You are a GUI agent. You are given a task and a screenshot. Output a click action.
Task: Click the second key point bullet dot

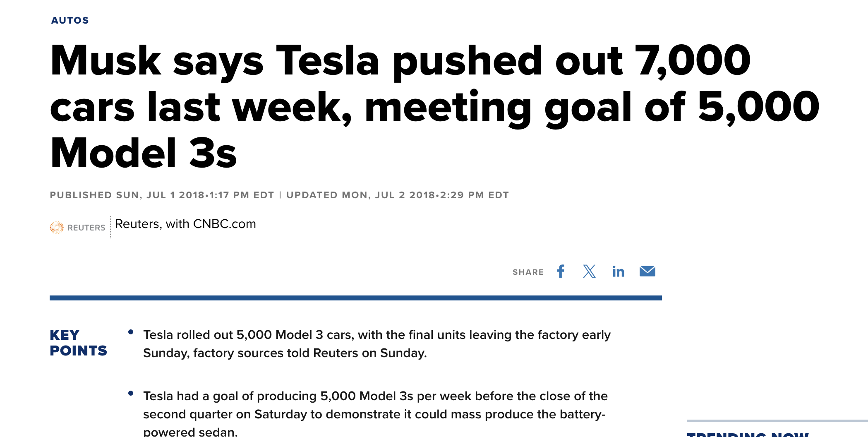(131, 393)
